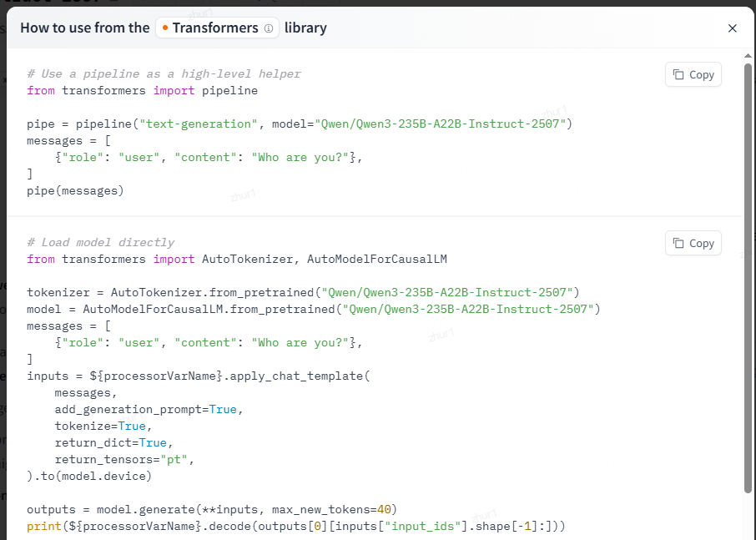The width and height of the screenshot is (756, 540).
Task: Copy the pipeline helper code snippet
Action: [693, 75]
